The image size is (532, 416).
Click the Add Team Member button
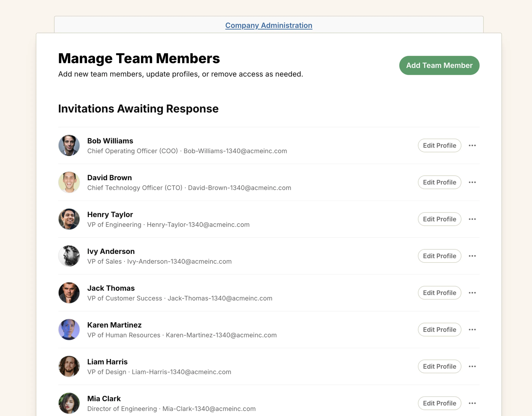439,65
